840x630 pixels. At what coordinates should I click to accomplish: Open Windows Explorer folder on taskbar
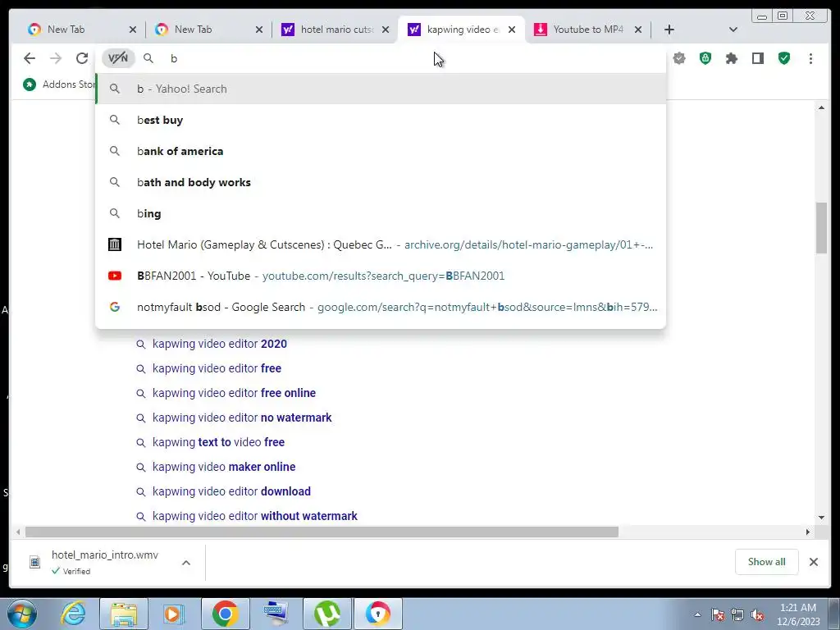124,614
